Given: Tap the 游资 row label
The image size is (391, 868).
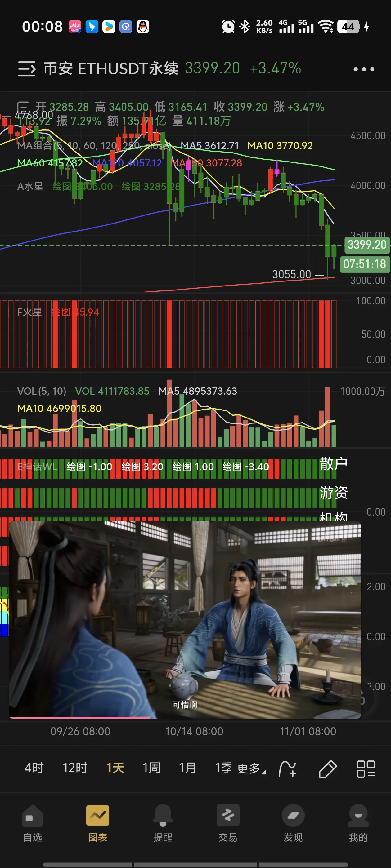Looking at the screenshot, I should (x=334, y=493).
